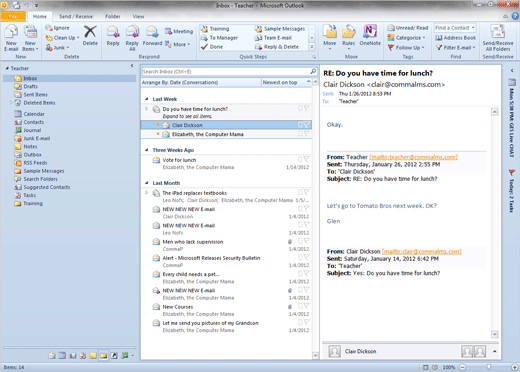Viewport: 520px width, 372px height.
Task: Open Outlook Help
Action: (515, 16)
